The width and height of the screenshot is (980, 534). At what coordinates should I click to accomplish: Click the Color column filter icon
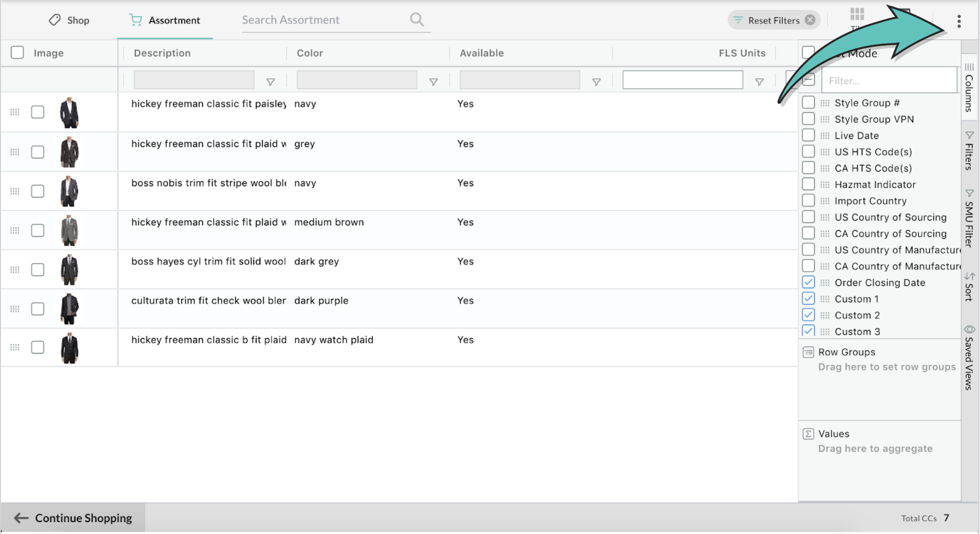(433, 82)
